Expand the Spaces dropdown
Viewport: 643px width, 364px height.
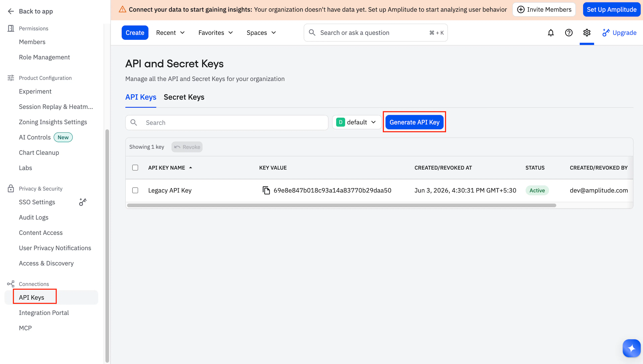pos(261,33)
